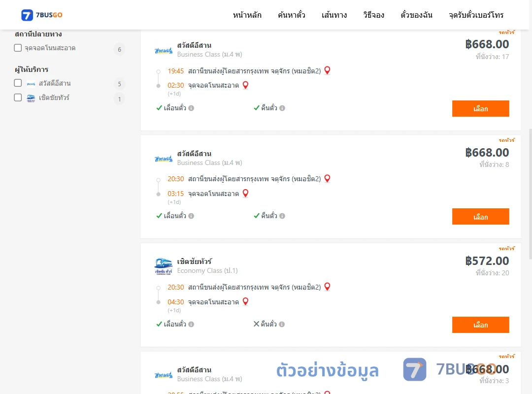532x394 pixels.
Task: Open map pin for 20:30 สวัสดีอีสาน departure
Action: click(x=327, y=178)
